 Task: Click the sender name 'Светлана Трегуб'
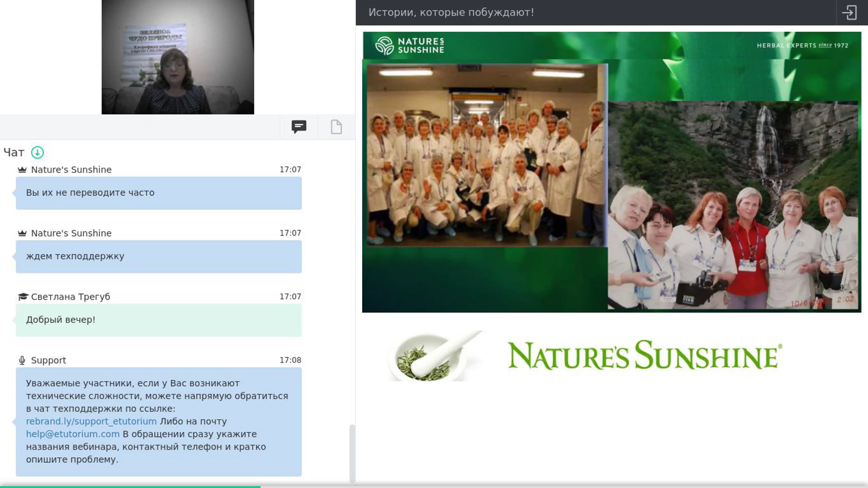pos(71,297)
